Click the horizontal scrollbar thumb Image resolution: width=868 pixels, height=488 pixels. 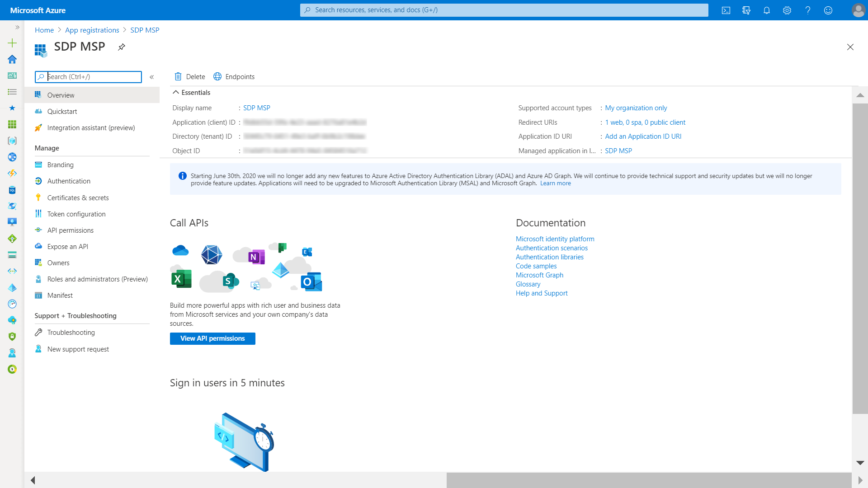(x=649, y=480)
